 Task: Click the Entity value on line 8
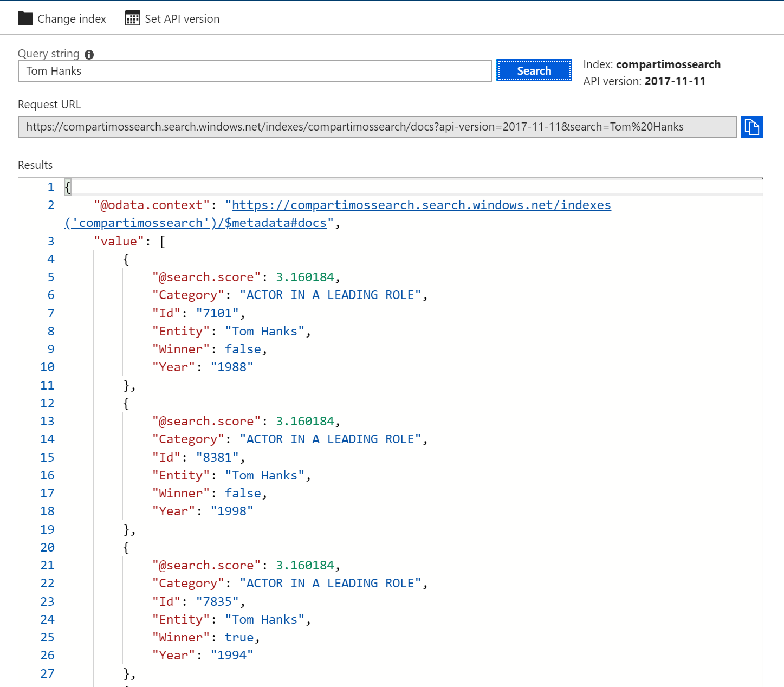265,331
